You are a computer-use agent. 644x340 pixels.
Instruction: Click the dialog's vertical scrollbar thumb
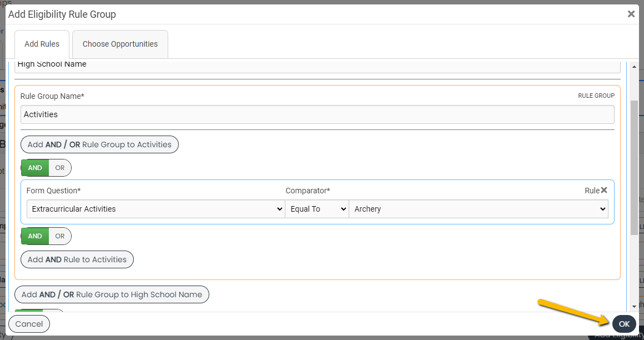click(x=635, y=167)
